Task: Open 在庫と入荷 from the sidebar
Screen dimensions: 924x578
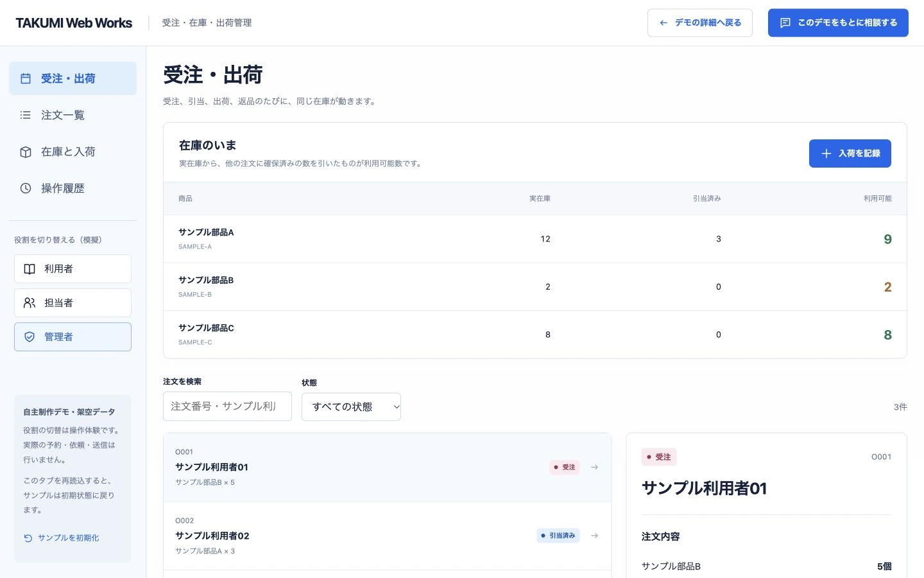Action: [73, 152]
